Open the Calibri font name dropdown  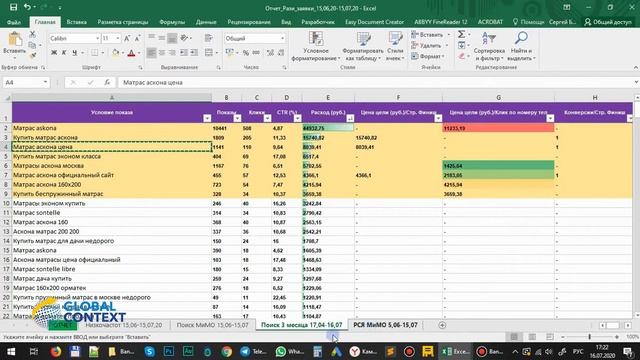click(x=98, y=38)
